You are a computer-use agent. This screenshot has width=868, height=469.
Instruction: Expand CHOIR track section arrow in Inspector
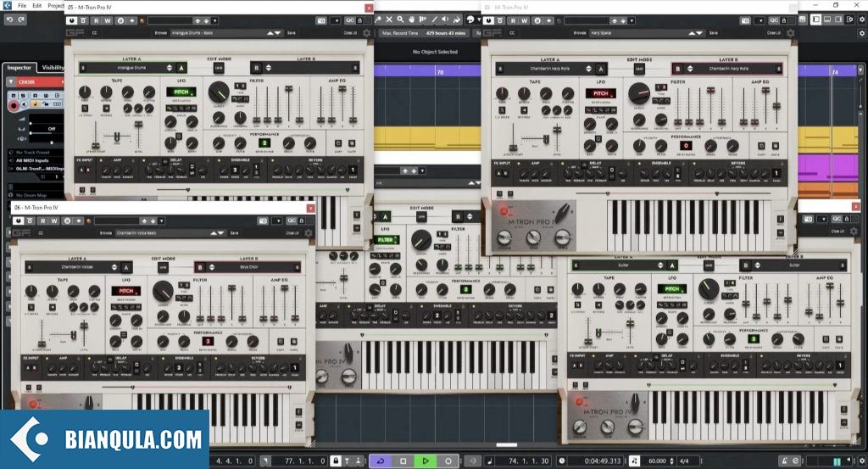[x=10, y=82]
